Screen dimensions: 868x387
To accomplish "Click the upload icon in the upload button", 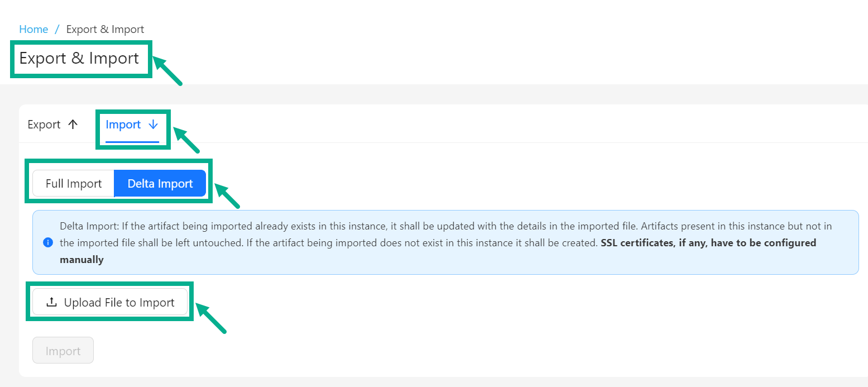I will (51, 302).
